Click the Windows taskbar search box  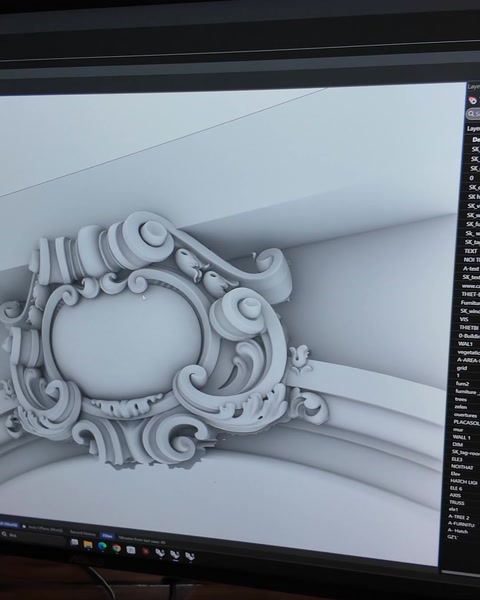pos(33,536)
